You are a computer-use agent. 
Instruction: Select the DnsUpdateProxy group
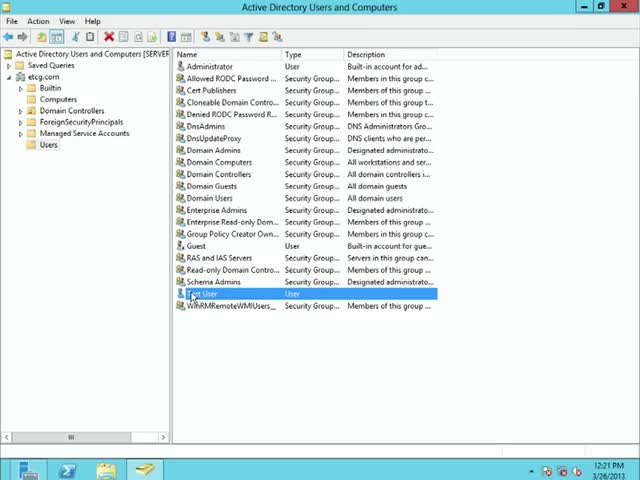click(306, 138)
